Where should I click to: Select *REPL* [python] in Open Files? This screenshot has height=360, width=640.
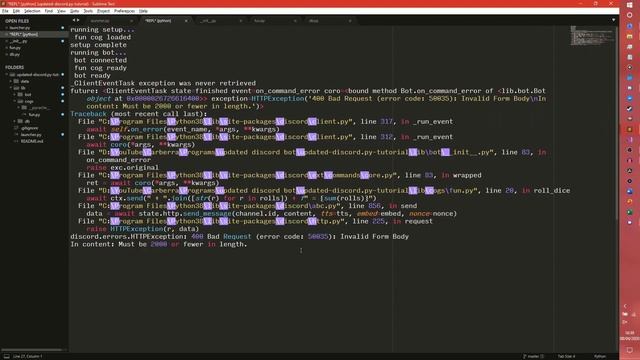click(34, 34)
